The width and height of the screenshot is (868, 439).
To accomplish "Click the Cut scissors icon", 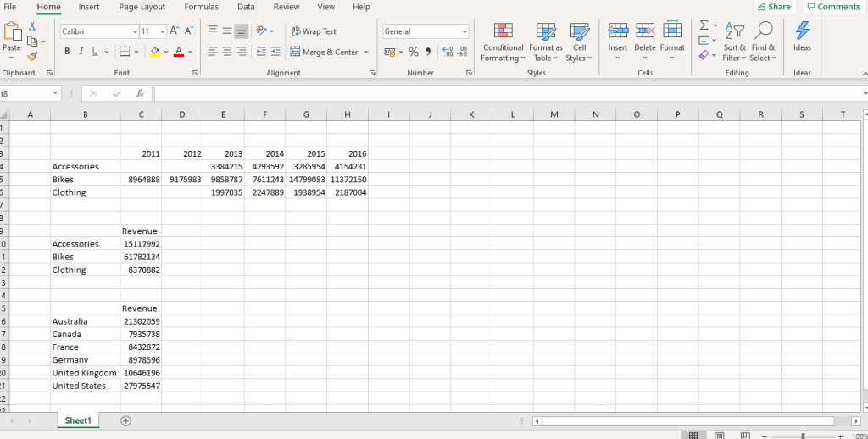I will 32,27.
